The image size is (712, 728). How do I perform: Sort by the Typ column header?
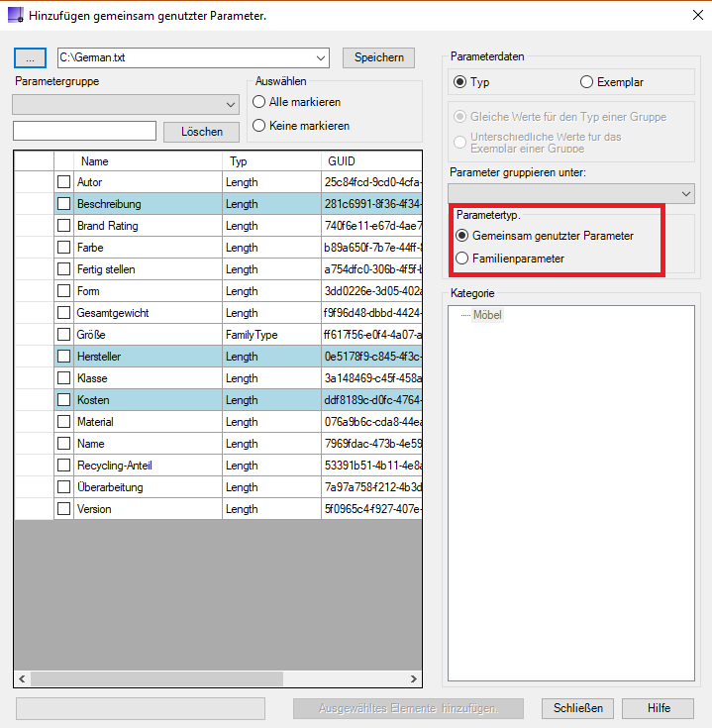point(271,161)
